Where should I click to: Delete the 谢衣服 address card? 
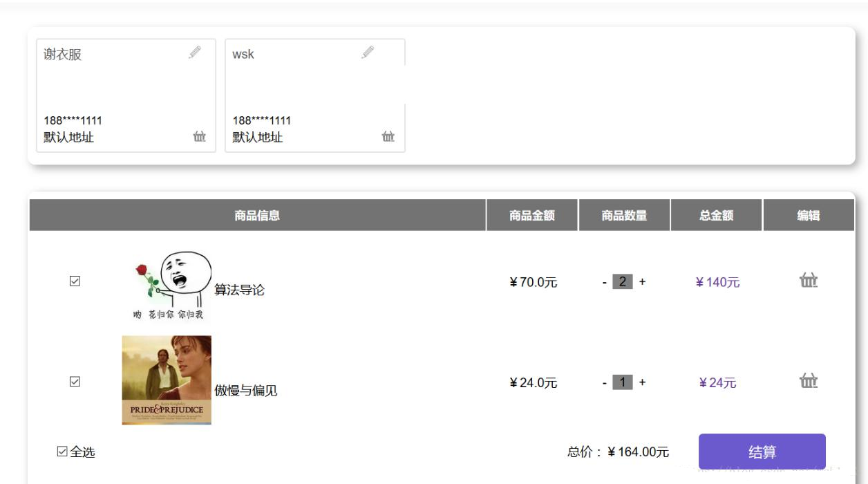200,136
